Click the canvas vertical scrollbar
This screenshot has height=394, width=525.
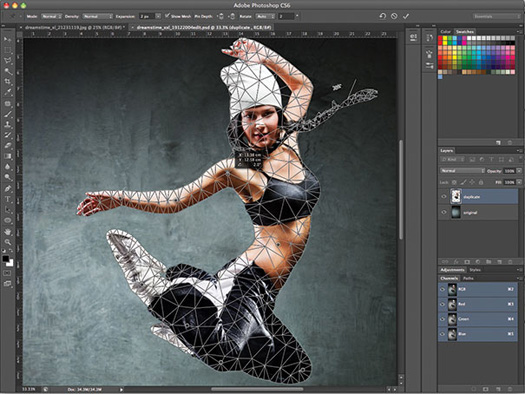click(x=400, y=189)
